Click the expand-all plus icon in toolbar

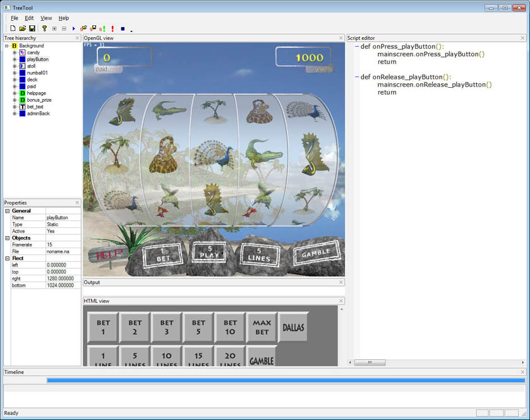pyautogui.click(x=54, y=28)
